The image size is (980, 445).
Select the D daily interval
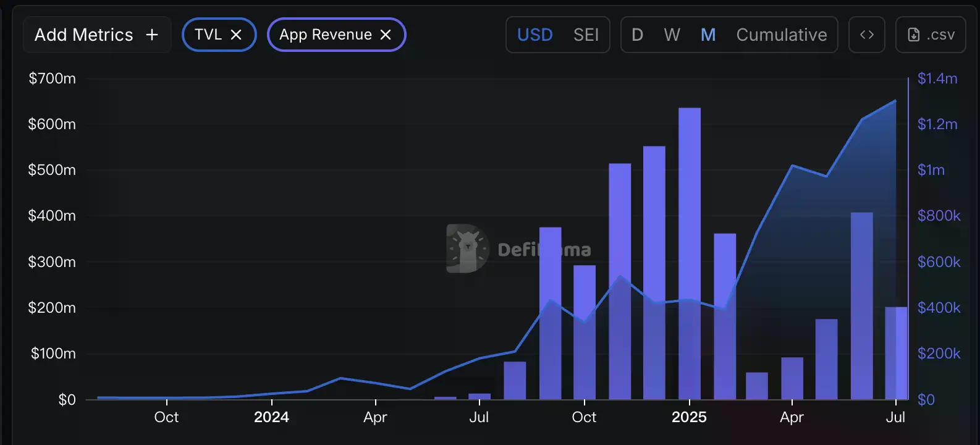pos(637,35)
